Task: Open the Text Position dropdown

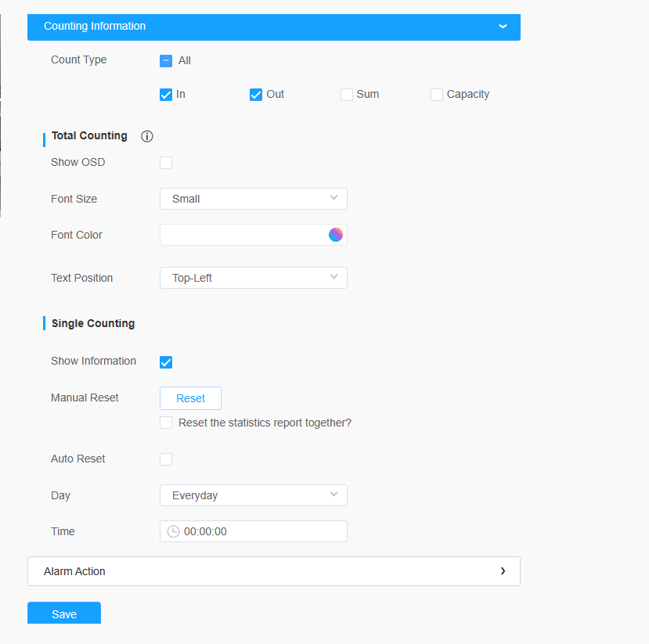Action: pos(254,278)
